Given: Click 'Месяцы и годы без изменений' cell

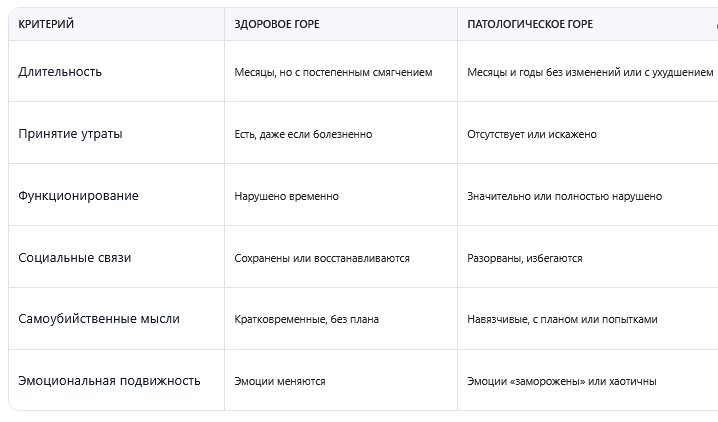Looking at the screenshot, I should 590,73.
